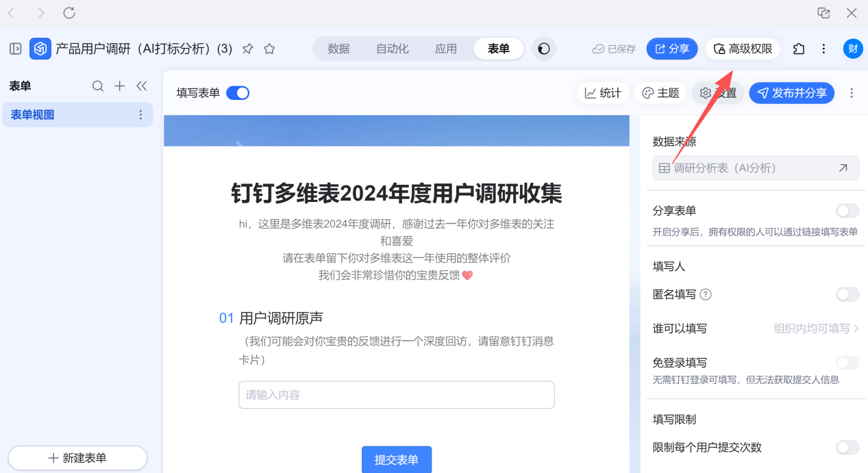The width and height of the screenshot is (868, 473).
Task: Click the 数据来源 section label
Action: pos(674,142)
